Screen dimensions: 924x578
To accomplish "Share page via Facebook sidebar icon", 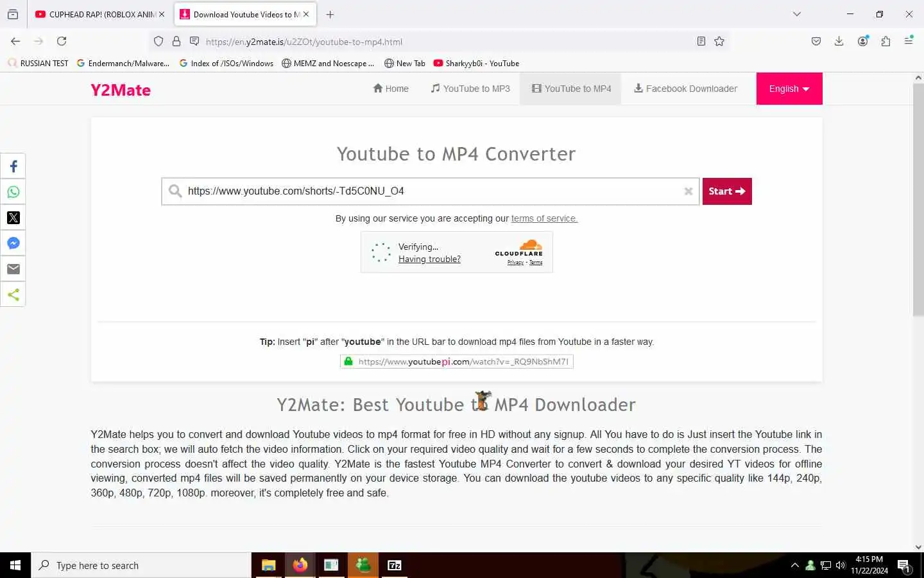I will pos(13,166).
